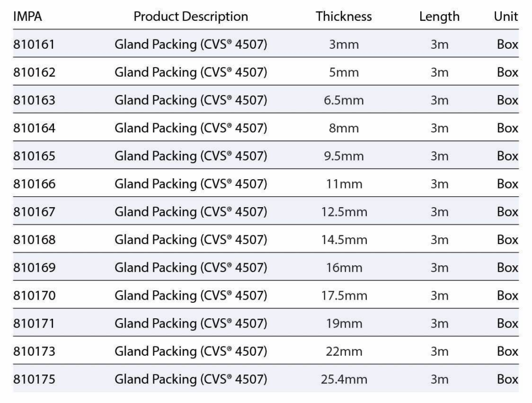Click the 25.4mm thickness value
Viewport: 532px width, 403px height.
pos(343,380)
